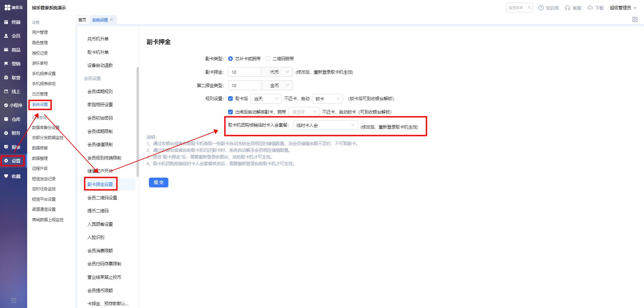Open 会员二维码设置 settings page
644x308 pixels.
[102, 198]
